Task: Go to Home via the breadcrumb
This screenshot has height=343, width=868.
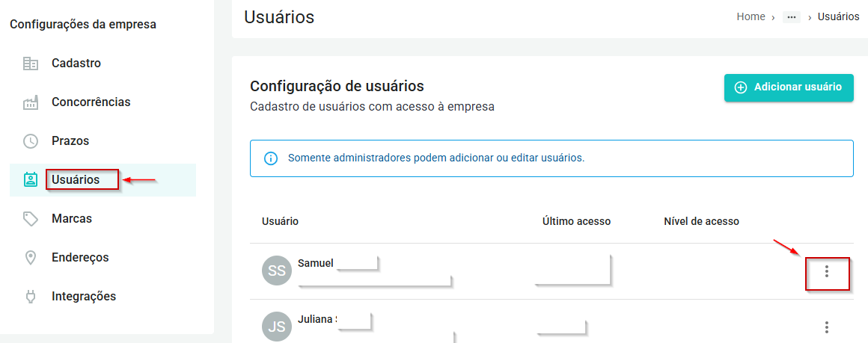Action: click(x=751, y=16)
